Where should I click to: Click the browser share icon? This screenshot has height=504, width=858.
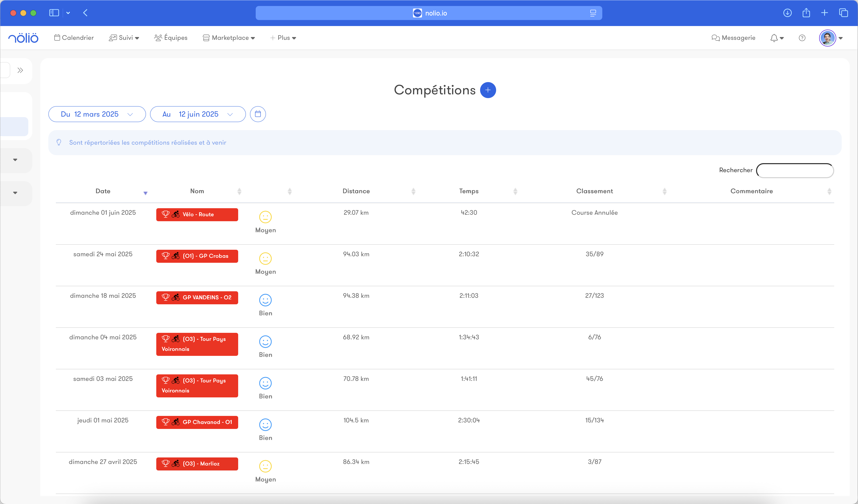806,13
